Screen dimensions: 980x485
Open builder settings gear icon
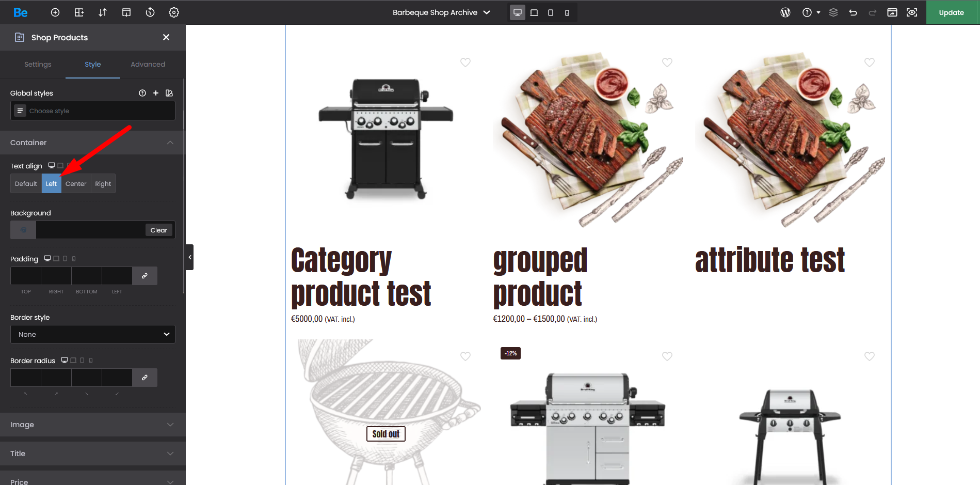pyautogui.click(x=174, y=12)
